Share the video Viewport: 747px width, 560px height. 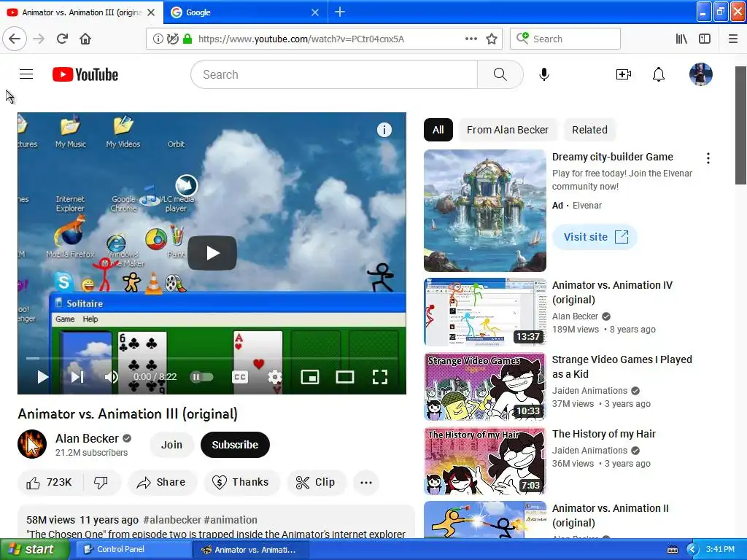[x=161, y=483]
